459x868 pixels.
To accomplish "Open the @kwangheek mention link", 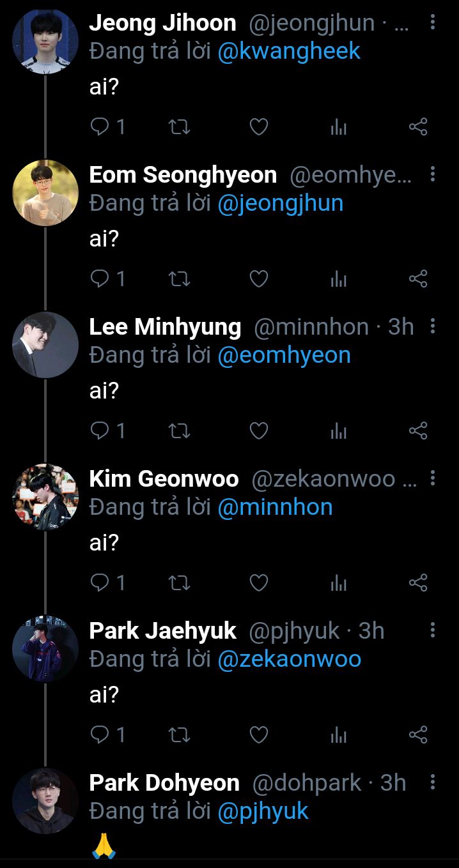I will click(x=289, y=52).
